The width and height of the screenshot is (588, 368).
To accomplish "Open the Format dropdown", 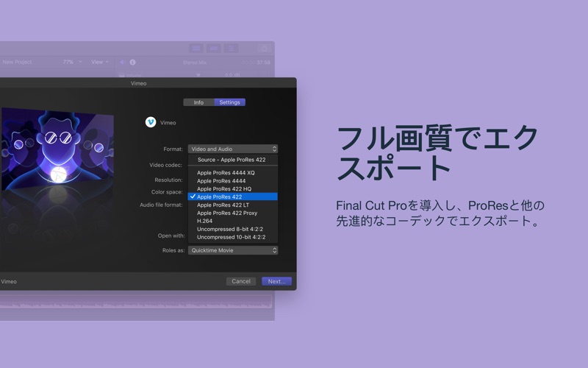I will pos(232,149).
